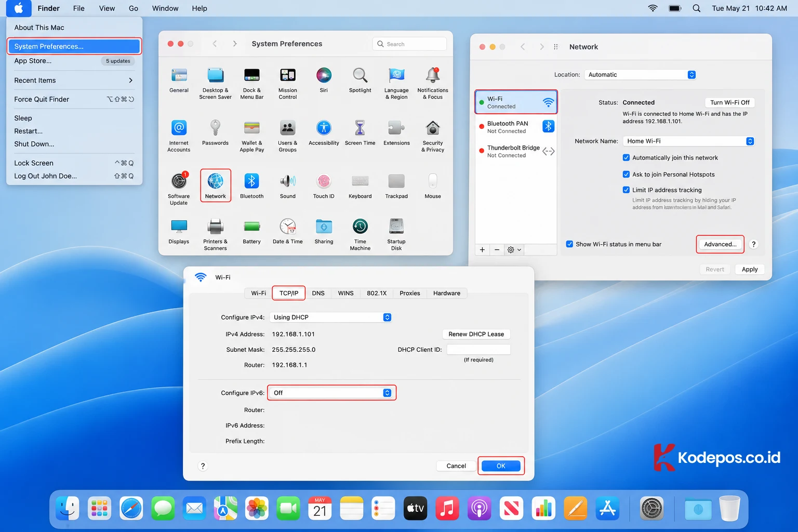Click Turn Wi-Fi Off button
The image size is (798, 532).
coord(730,102)
